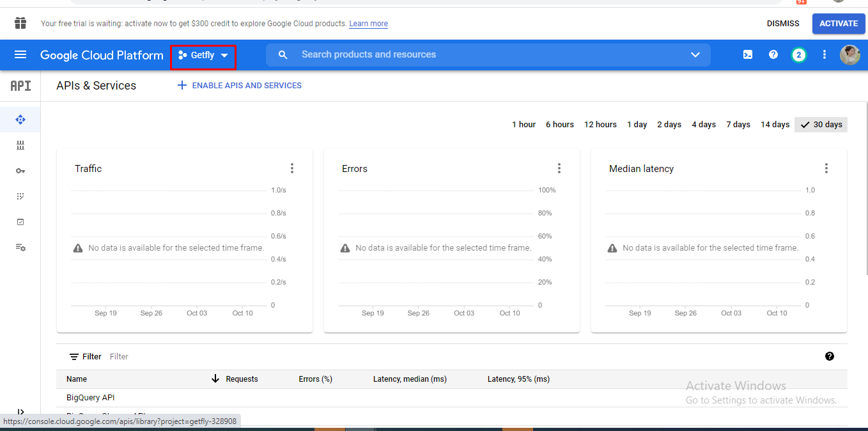
Task: Open the Median latency chart options menu
Action: (826, 168)
